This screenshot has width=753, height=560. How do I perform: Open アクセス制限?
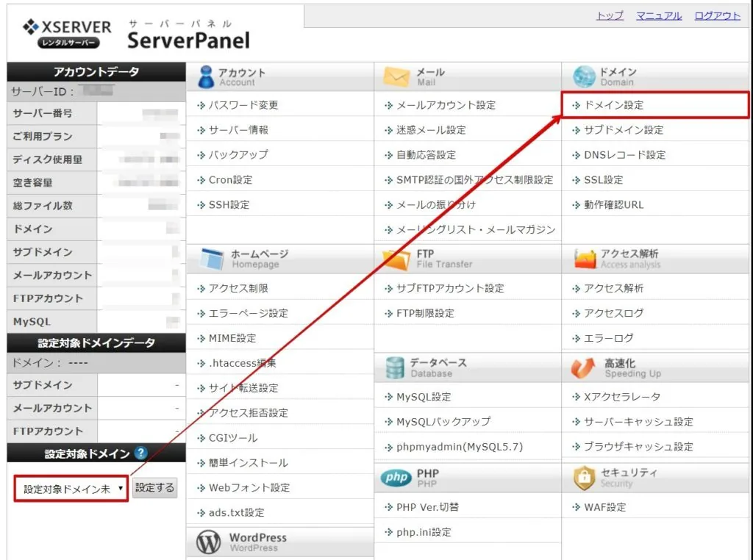(x=238, y=288)
